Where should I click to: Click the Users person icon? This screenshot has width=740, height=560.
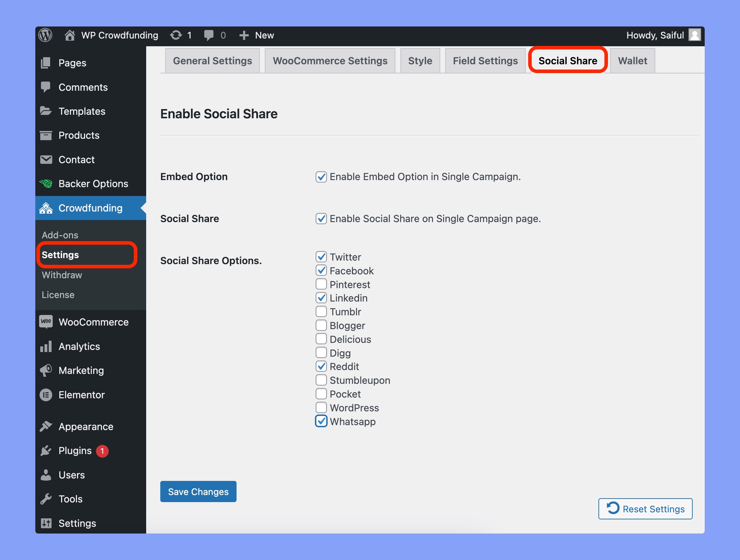click(x=46, y=475)
